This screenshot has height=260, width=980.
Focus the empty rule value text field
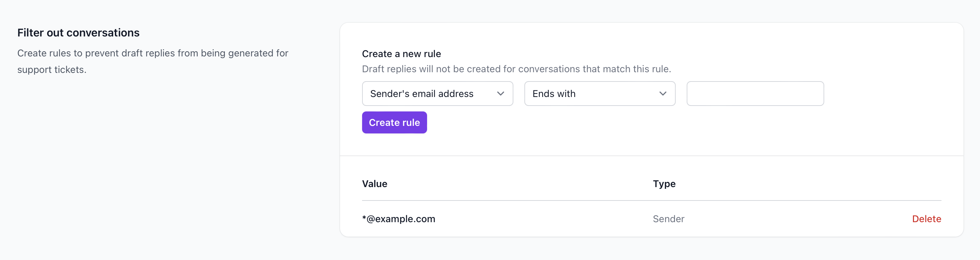pyautogui.click(x=755, y=94)
